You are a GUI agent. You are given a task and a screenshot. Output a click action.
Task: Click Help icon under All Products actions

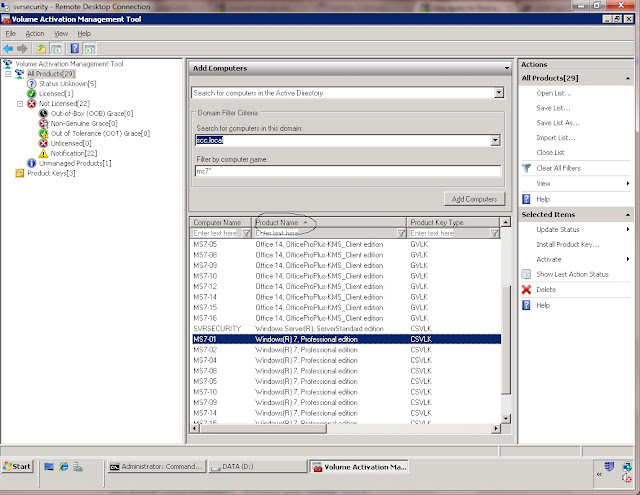coord(527,199)
